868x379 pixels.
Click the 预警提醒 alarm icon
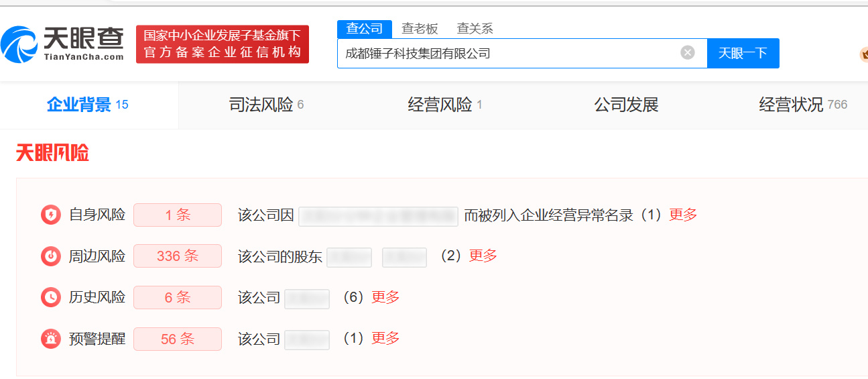point(51,339)
